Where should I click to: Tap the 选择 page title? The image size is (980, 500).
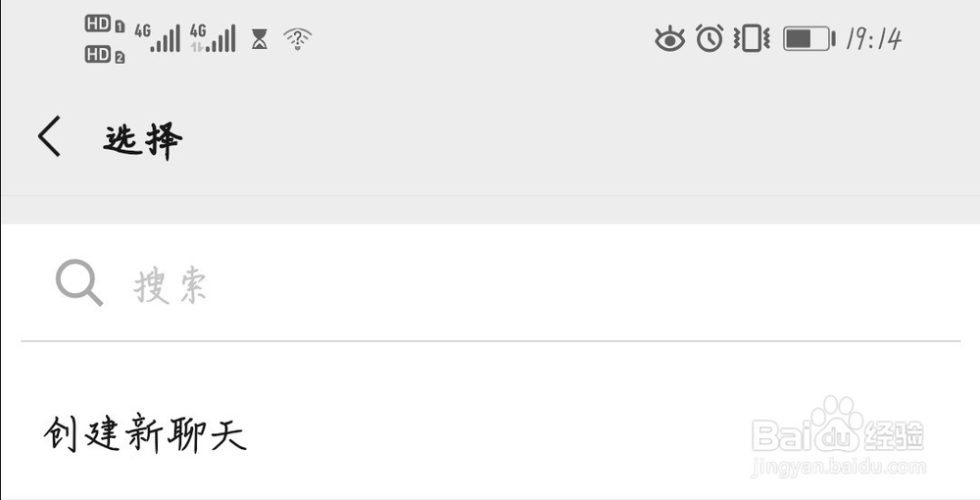[143, 139]
